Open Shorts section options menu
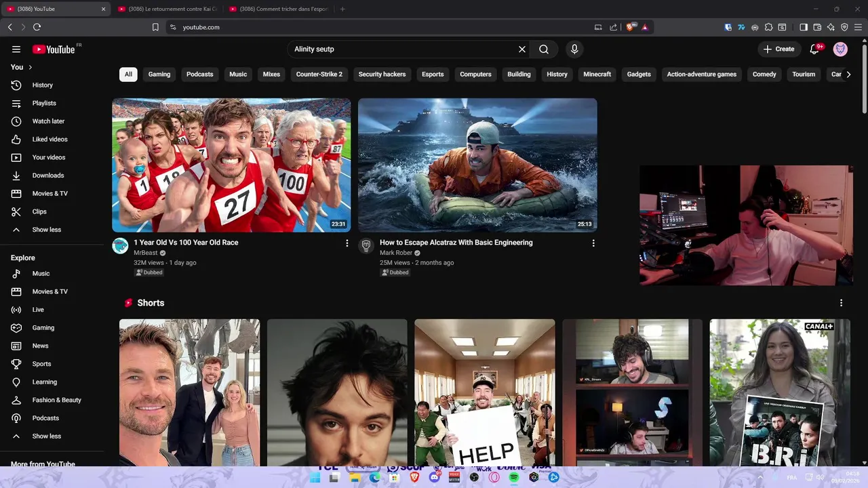868x488 pixels. 841,303
